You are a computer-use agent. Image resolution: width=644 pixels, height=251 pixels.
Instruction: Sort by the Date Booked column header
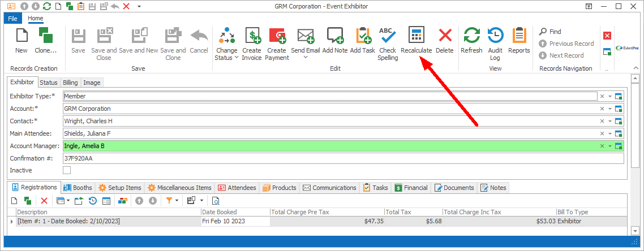(235, 212)
